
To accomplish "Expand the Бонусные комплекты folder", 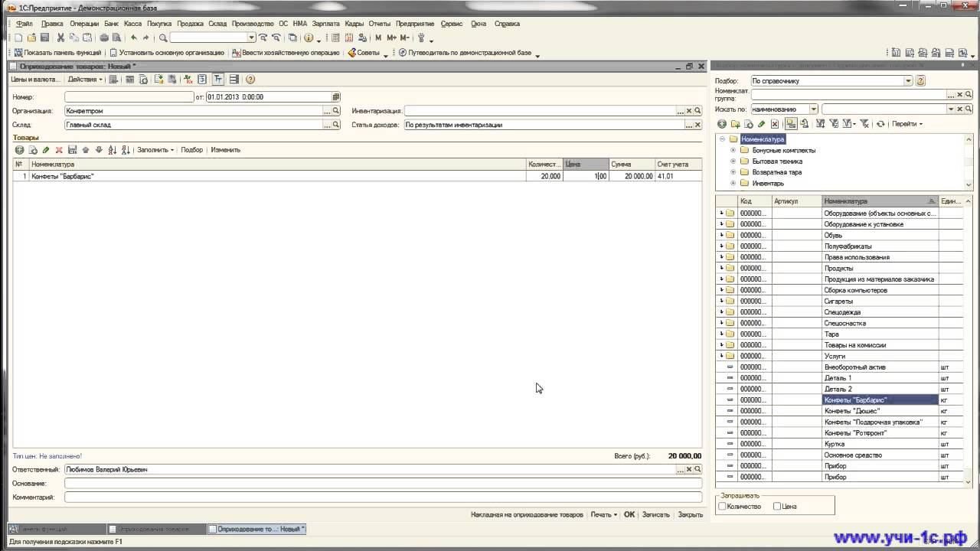I will (x=733, y=151).
